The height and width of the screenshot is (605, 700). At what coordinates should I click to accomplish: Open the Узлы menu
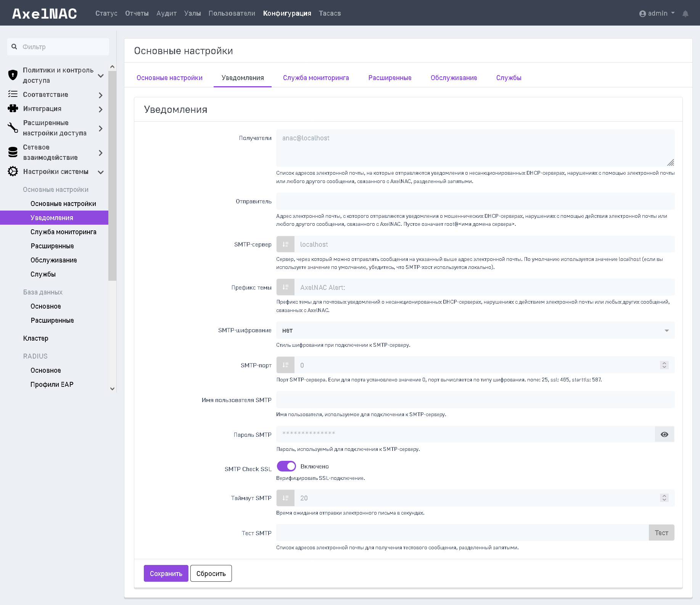click(x=192, y=13)
